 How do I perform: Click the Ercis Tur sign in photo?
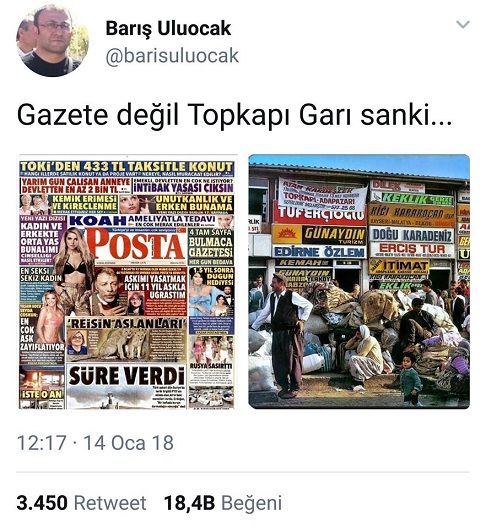[x=412, y=249]
